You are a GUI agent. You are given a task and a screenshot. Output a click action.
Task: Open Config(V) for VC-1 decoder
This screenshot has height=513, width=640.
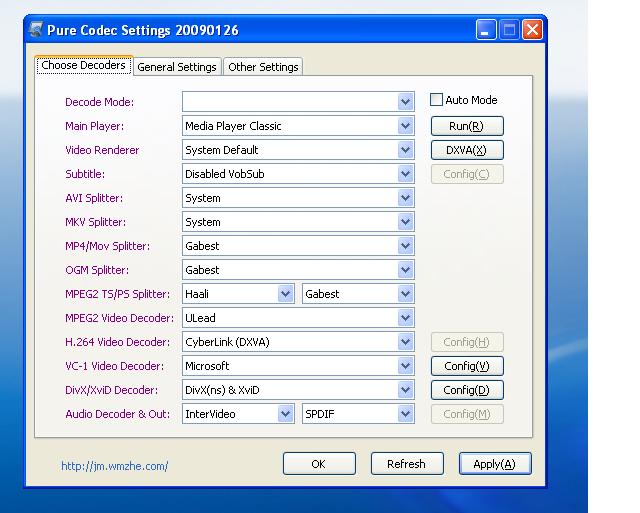click(x=467, y=366)
